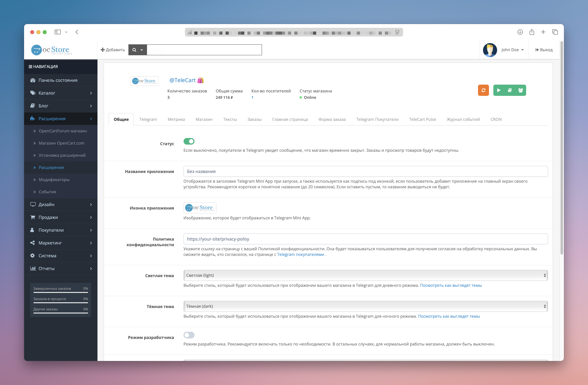588x385 pixels.
Task: Open the Журнал событий tab
Action: pyautogui.click(x=463, y=119)
